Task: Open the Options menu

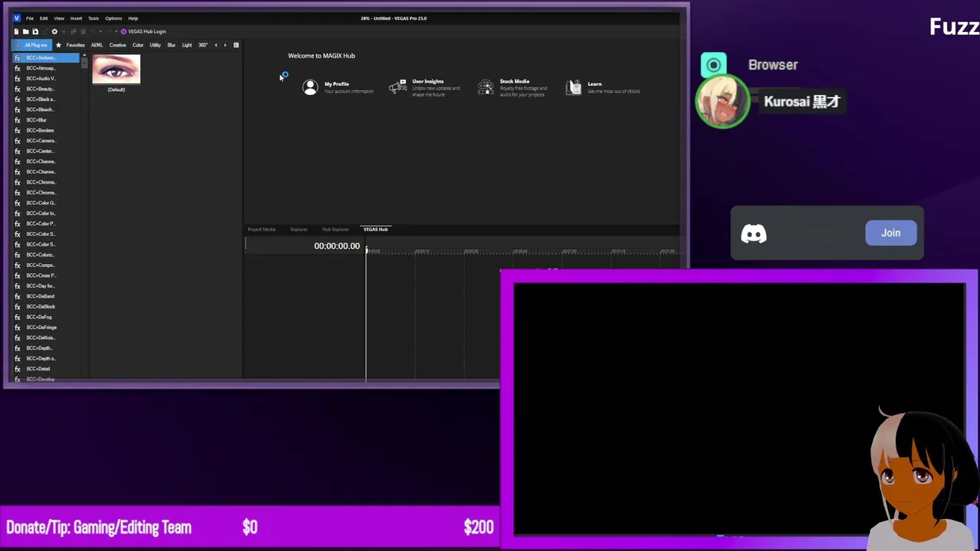Action: (113, 18)
